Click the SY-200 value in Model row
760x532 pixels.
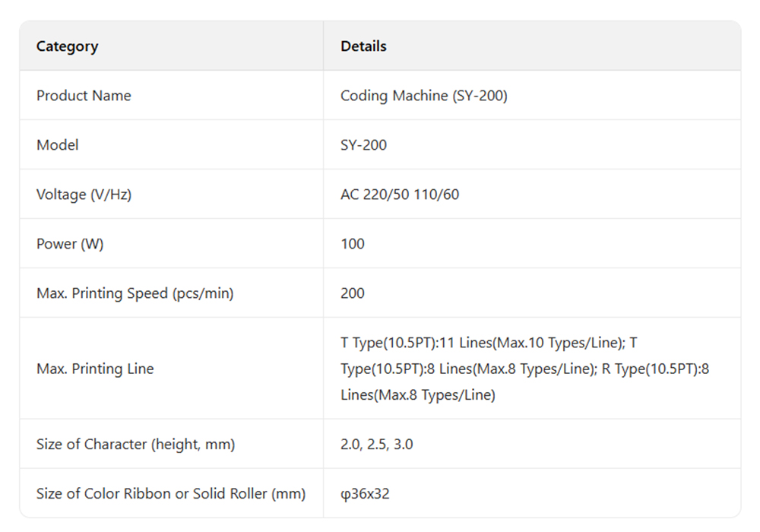point(363,145)
